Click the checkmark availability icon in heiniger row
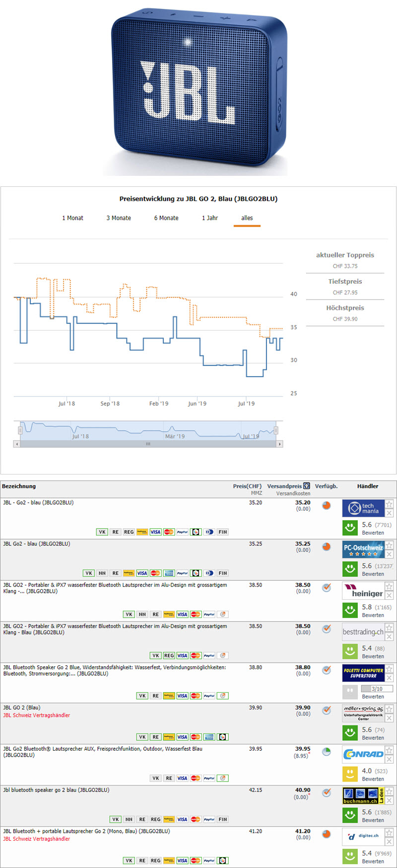 tap(326, 588)
